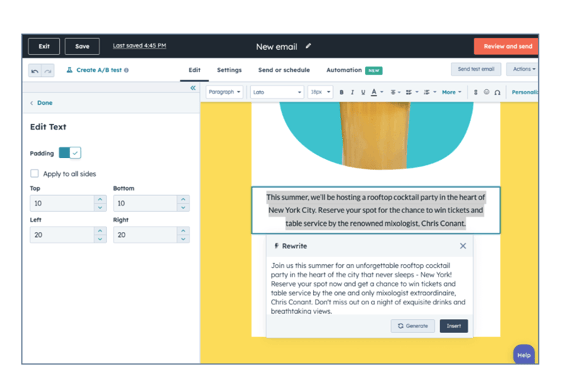Insert emoji using smiley icon
The height and width of the screenshot is (381, 571).
coord(486,92)
